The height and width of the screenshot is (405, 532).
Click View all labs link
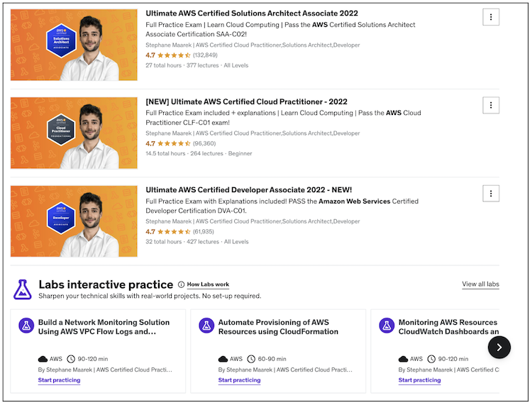click(480, 284)
